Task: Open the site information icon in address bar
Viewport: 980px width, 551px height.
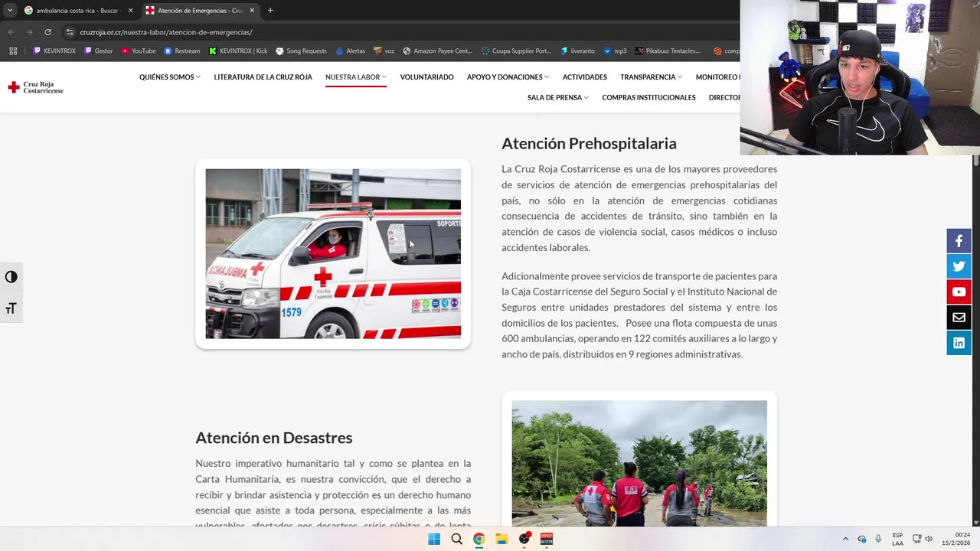Action: pos(70,32)
